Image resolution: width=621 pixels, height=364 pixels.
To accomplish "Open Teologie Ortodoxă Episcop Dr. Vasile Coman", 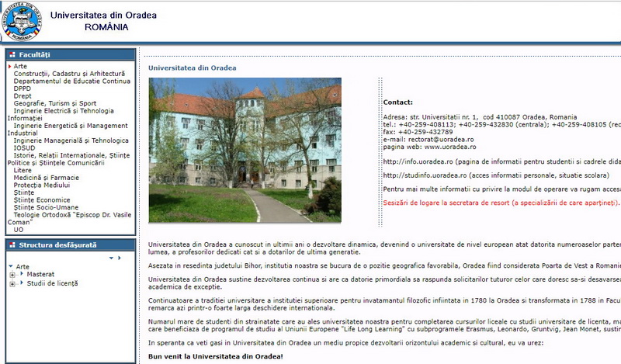I will point(69,218).
